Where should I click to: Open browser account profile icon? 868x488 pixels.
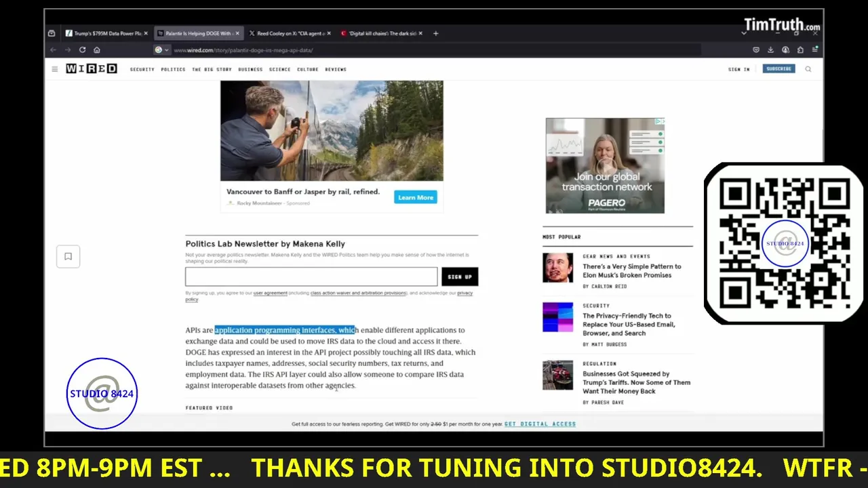tap(785, 50)
